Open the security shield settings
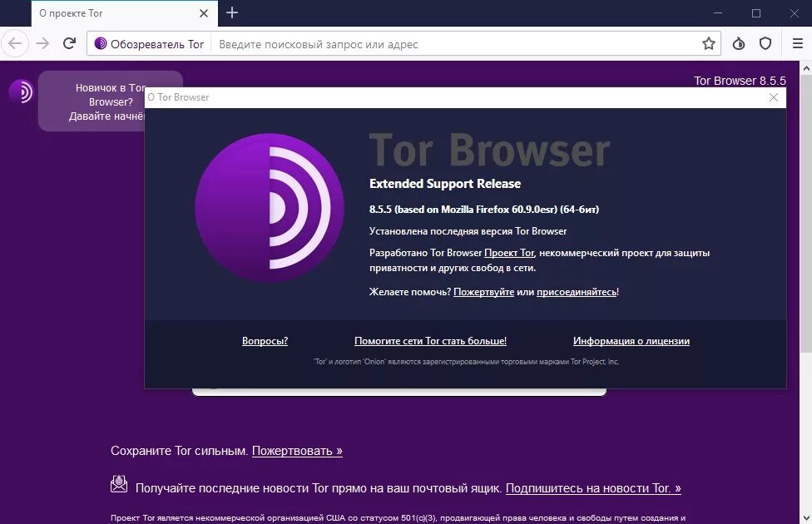The image size is (812, 524). tap(765, 43)
